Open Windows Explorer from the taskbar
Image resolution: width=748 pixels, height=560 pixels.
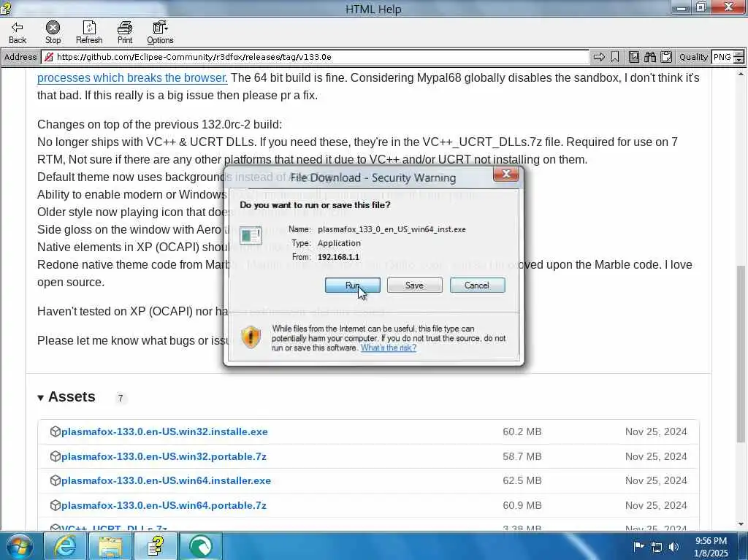pos(110,546)
